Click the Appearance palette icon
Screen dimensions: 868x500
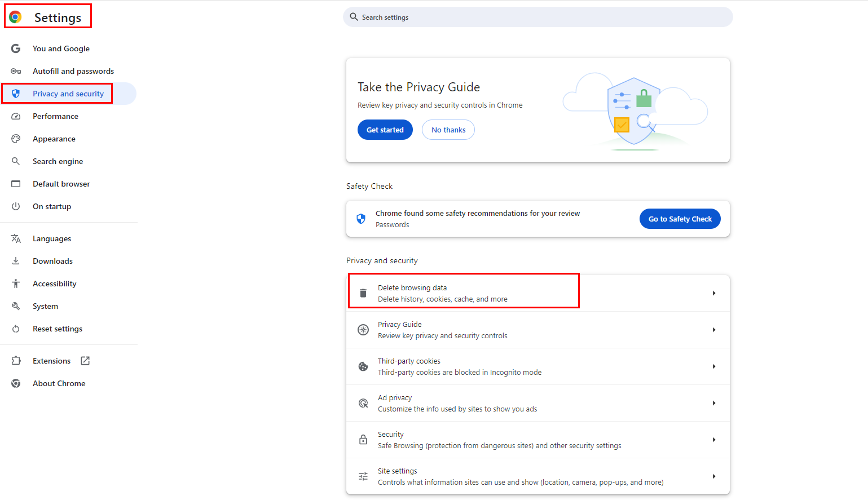pyautogui.click(x=16, y=139)
